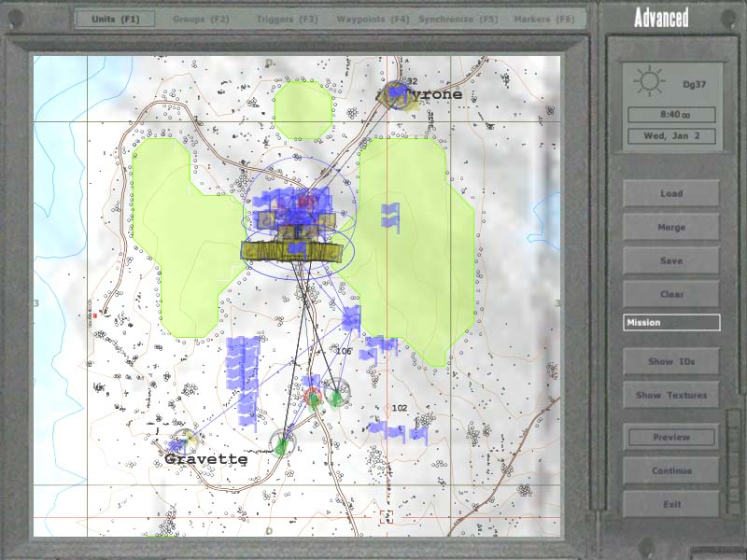Select the unit marker at Gravette
This screenshot has width=747, height=560.
(x=184, y=440)
